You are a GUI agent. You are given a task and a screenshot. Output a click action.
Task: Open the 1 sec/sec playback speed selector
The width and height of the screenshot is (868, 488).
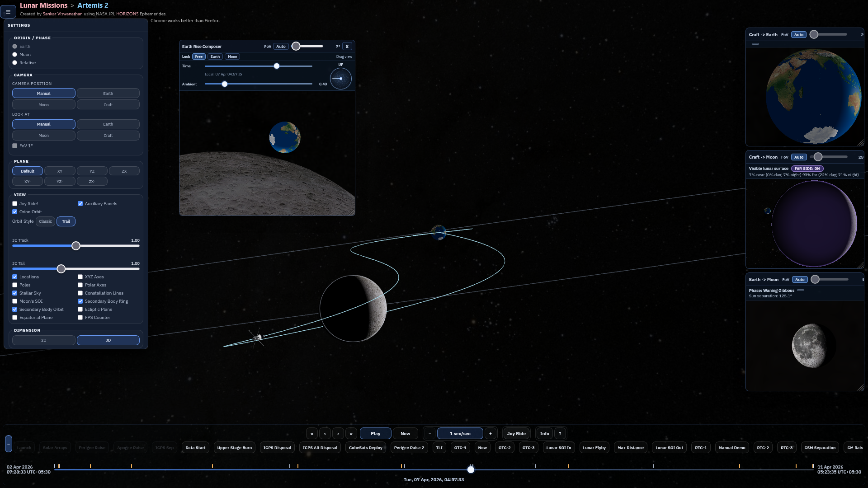pyautogui.click(x=460, y=433)
